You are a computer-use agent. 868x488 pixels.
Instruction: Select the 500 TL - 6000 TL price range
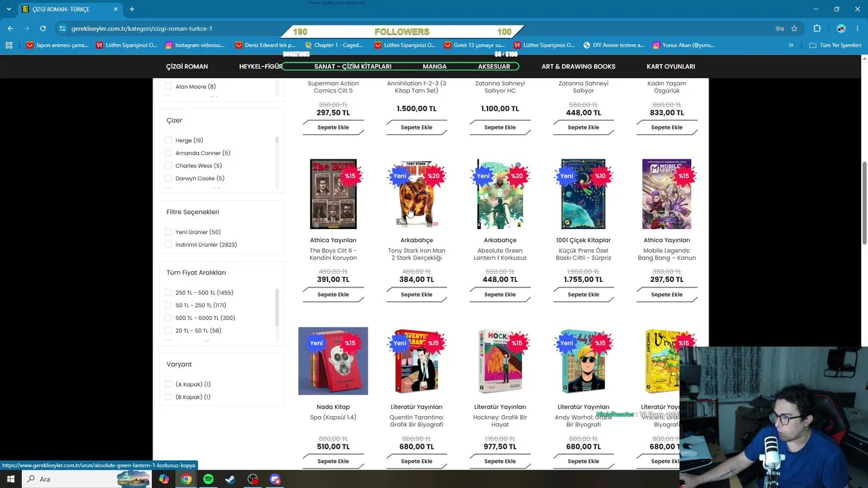coord(168,318)
